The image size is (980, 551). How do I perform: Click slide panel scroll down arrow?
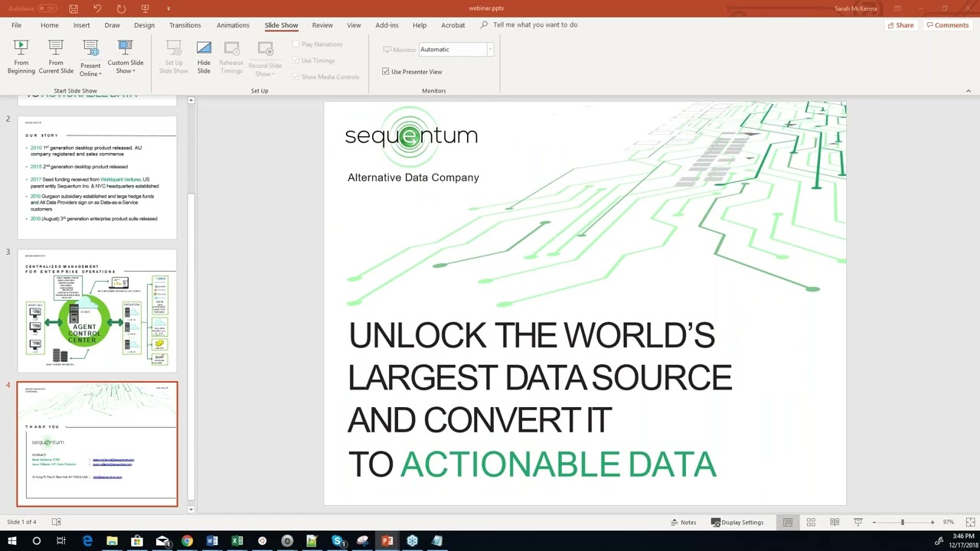pyautogui.click(x=191, y=509)
